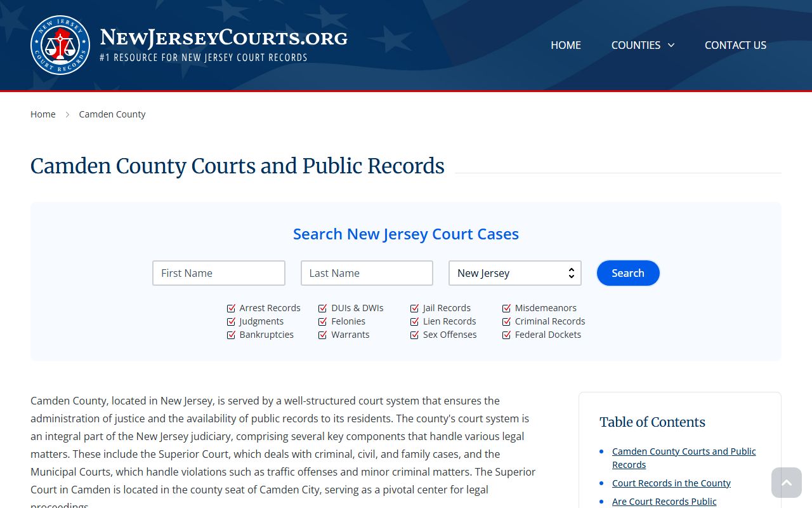This screenshot has height=508, width=812.
Task: Click the Federal Dockets label text
Action: click(x=548, y=335)
